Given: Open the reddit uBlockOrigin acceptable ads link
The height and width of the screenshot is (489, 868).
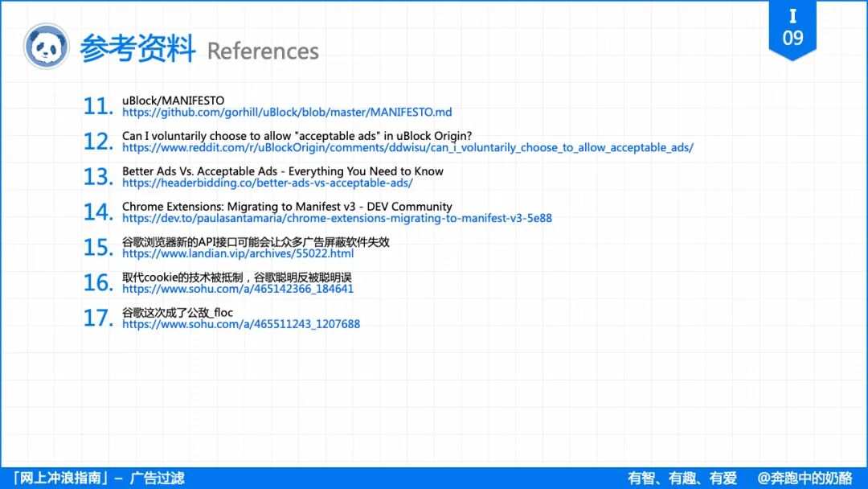Looking at the screenshot, I should pyautogui.click(x=407, y=148).
